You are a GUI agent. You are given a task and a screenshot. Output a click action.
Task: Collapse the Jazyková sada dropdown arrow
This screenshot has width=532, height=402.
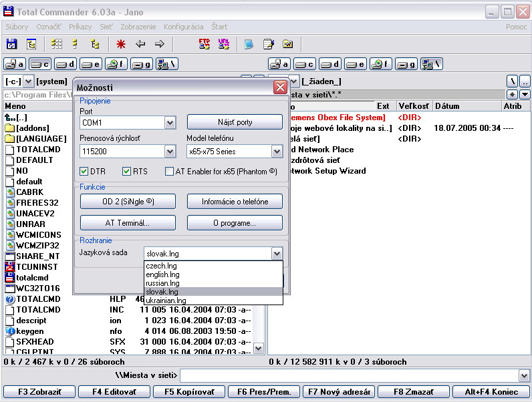pos(277,253)
